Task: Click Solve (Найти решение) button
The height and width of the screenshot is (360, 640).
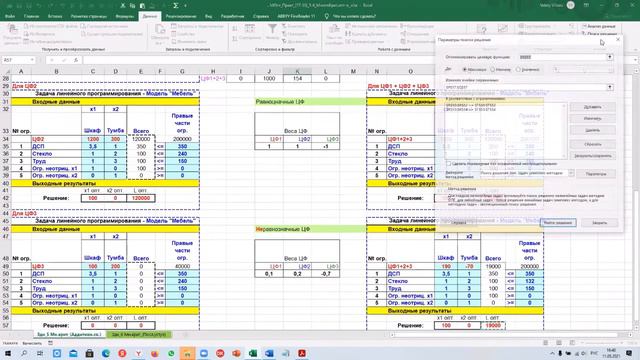Action: (558, 223)
